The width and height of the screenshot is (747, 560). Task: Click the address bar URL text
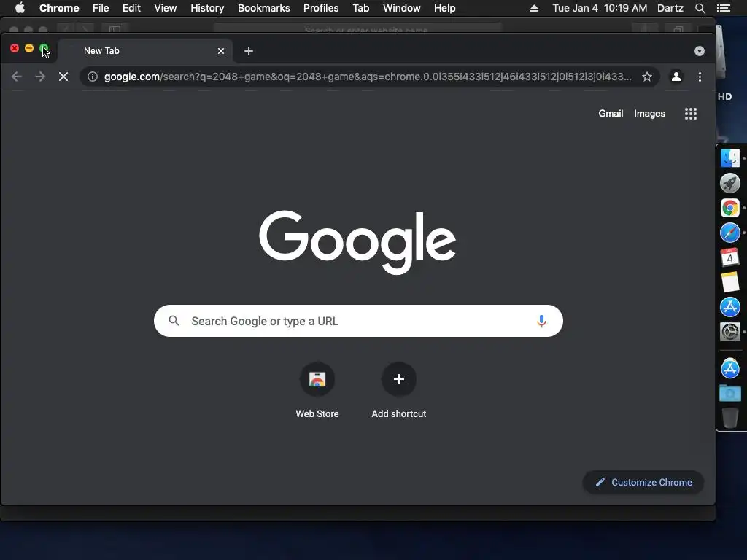tap(368, 77)
